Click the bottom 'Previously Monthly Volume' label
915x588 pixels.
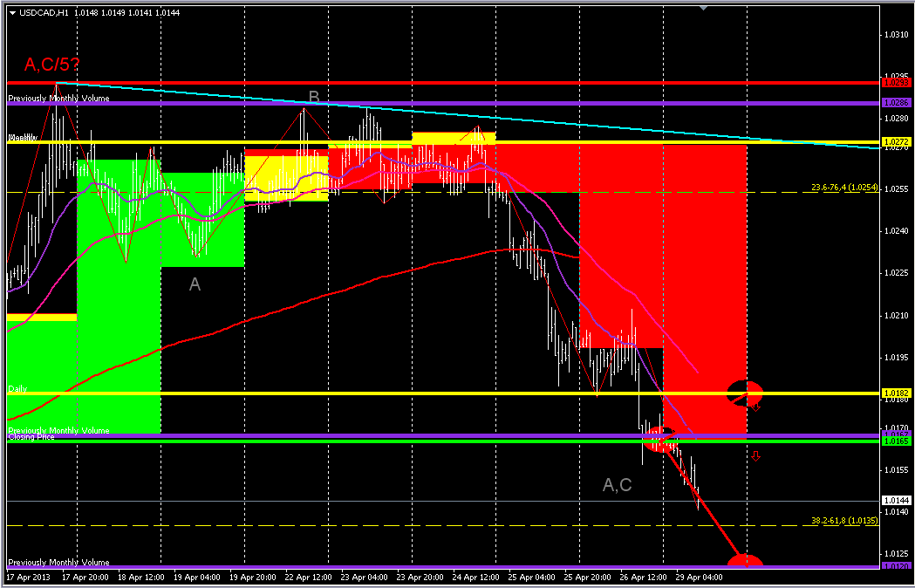point(58,563)
